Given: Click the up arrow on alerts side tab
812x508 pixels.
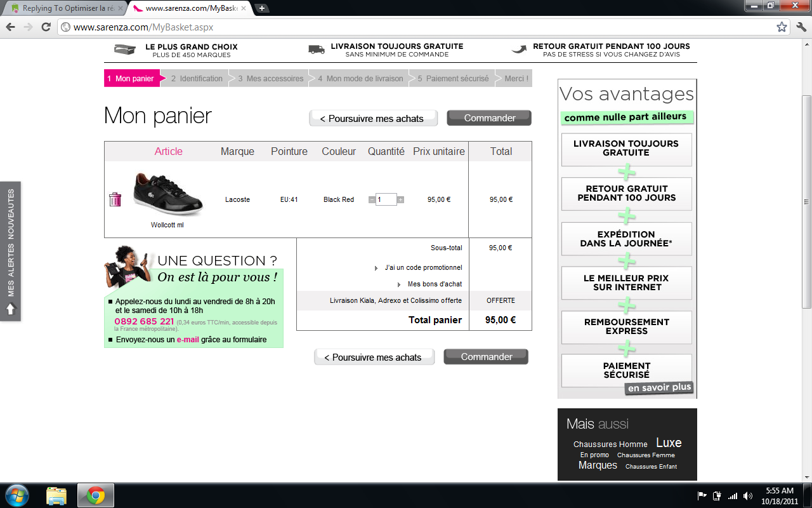Looking at the screenshot, I should [x=11, y=309].
